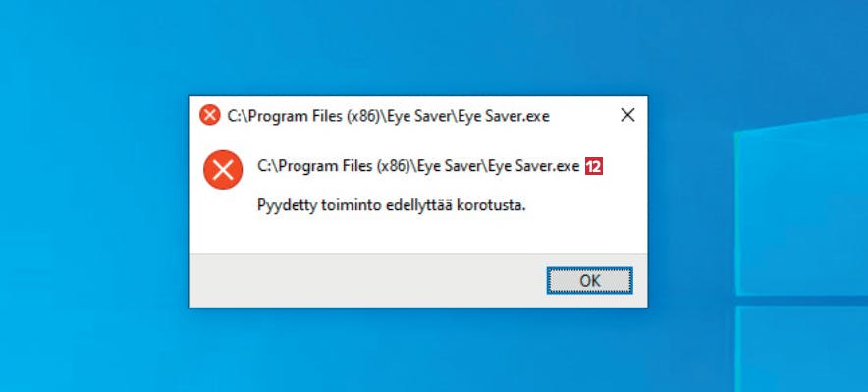Click the red 12 badge after Eye Saver.exe
Image resolution: width=868 pixels, height=392 pixels.
point(594,166)
